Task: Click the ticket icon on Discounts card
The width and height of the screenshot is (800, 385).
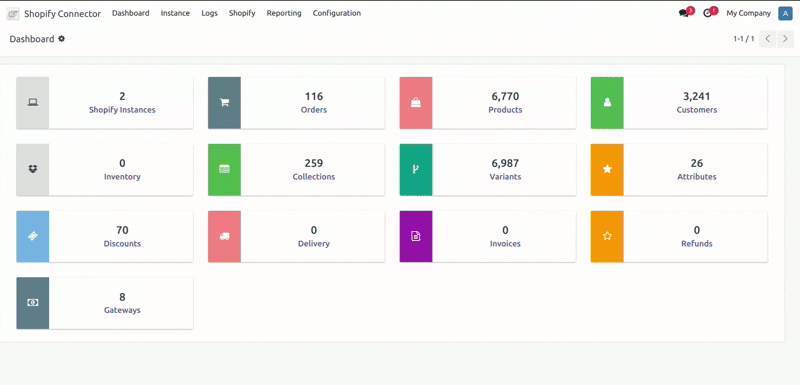Action: tap(33, 236)
